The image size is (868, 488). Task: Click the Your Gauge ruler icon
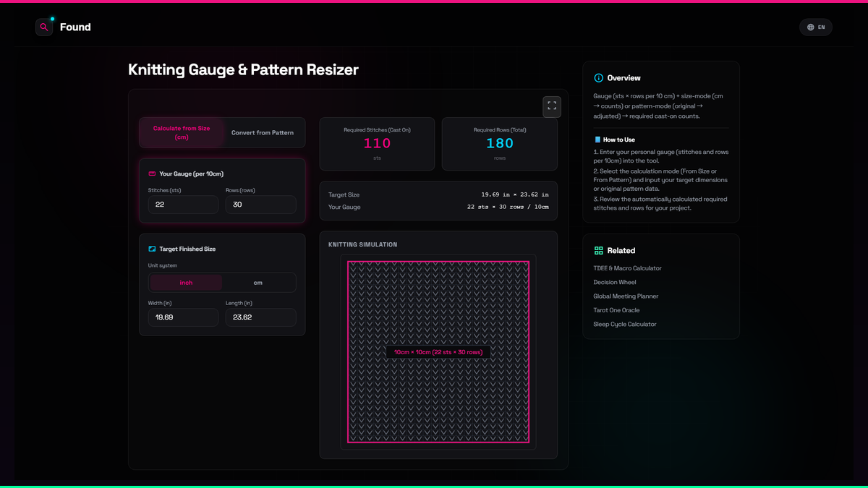[152, 174]
